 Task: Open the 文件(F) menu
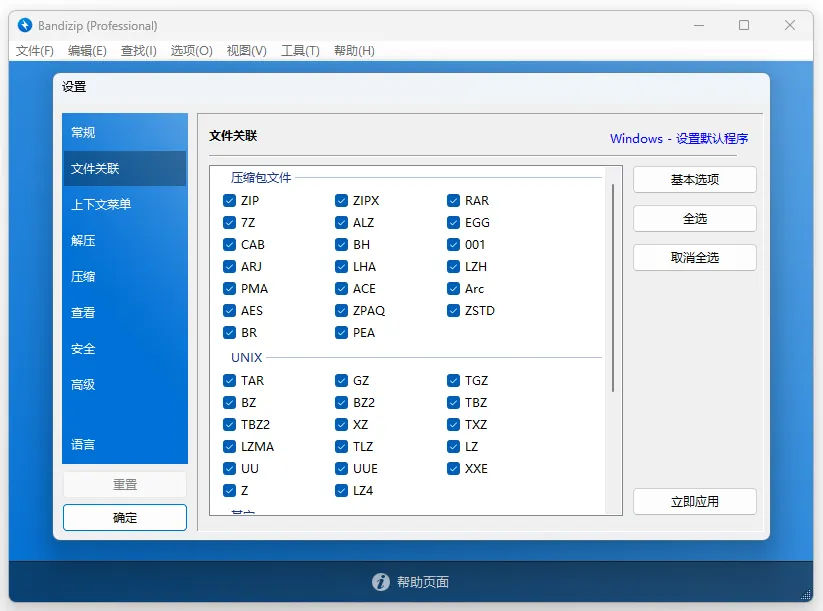[x=35, y=51]
